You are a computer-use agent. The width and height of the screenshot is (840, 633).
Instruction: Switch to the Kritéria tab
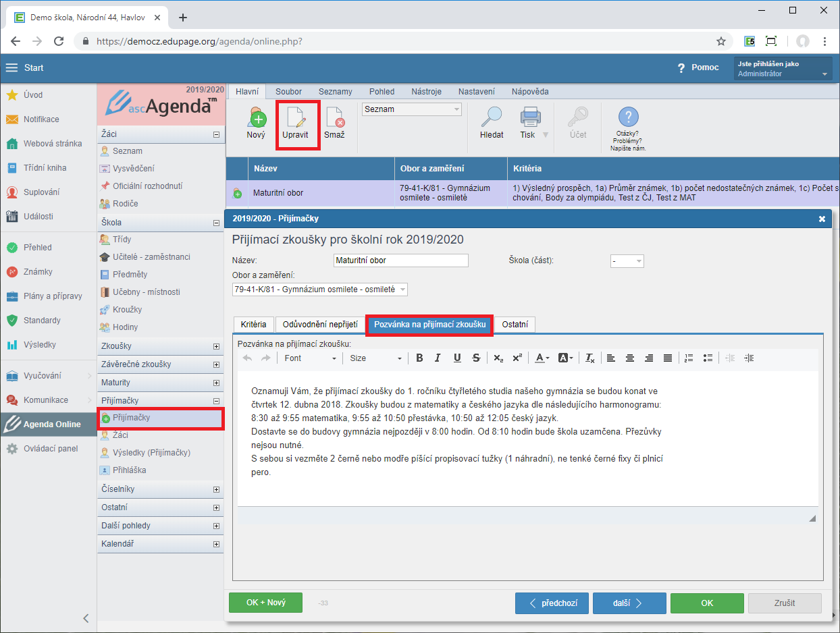coord(253,325)
